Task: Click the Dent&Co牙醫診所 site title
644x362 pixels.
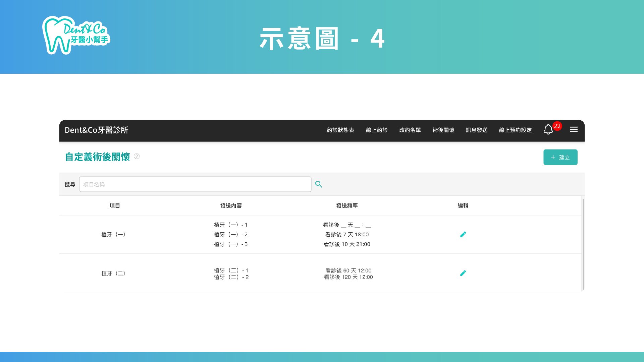Action: [x=97, y=130]
